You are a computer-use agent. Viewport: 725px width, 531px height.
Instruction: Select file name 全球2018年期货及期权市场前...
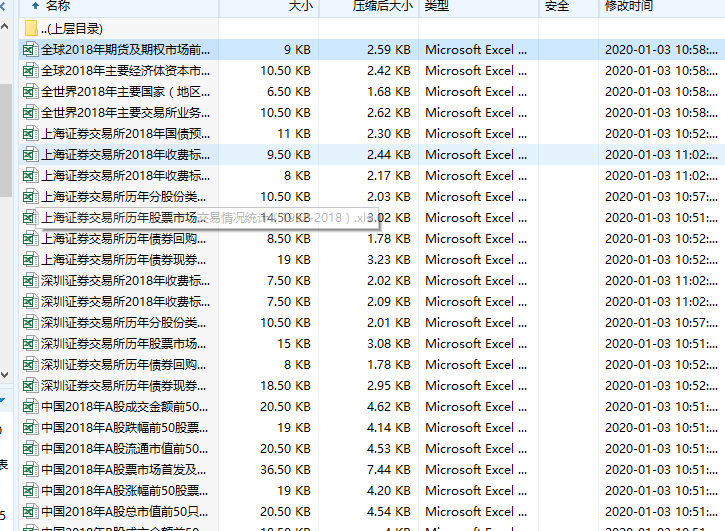pyautogui.click(x=125, y=49)
